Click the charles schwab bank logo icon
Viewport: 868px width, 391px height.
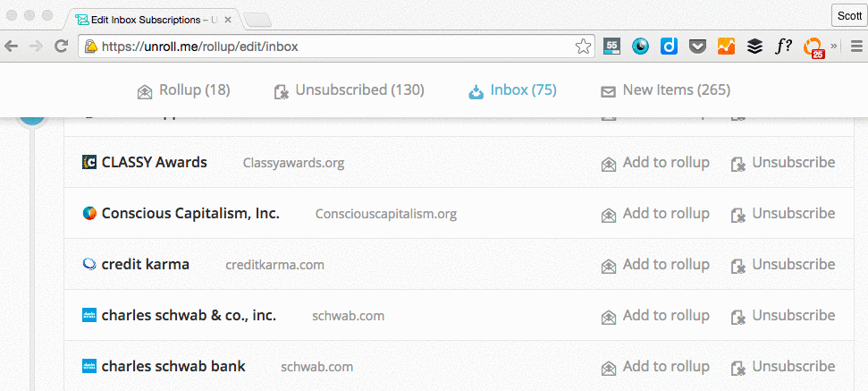pos(89,366)
